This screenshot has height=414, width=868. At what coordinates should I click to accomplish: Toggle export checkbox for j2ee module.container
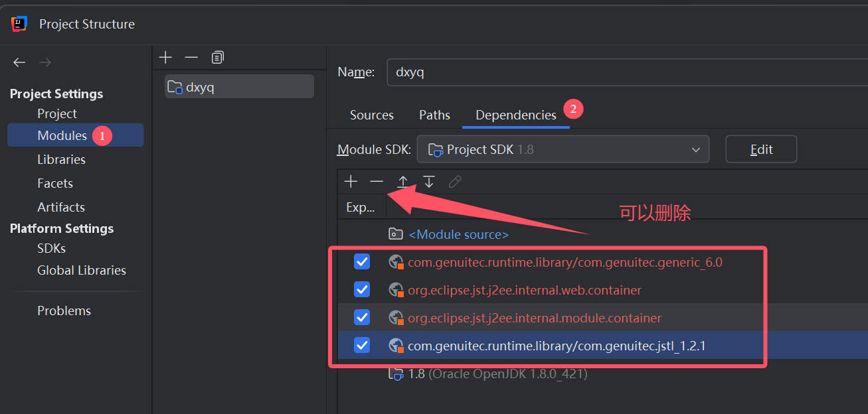[362, 318]
